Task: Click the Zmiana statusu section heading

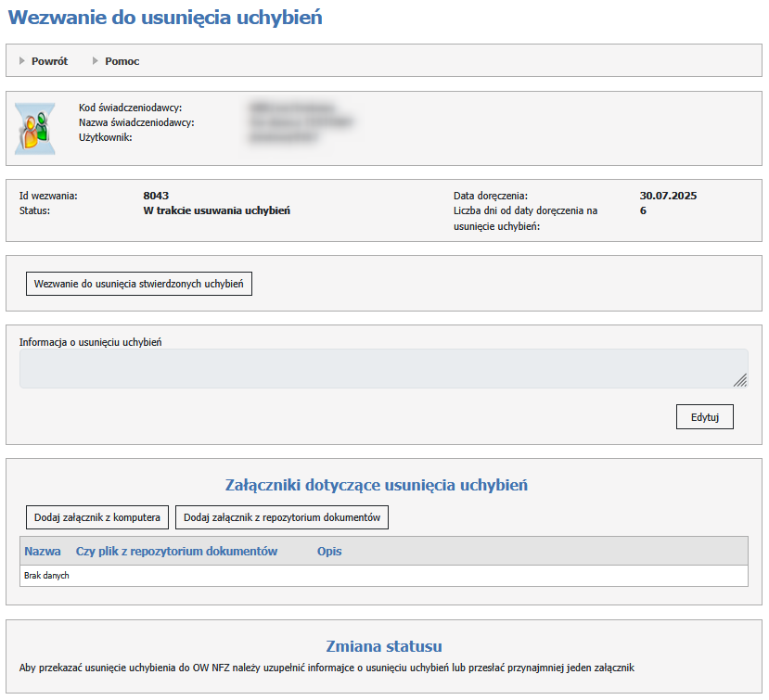Action: 383,646
